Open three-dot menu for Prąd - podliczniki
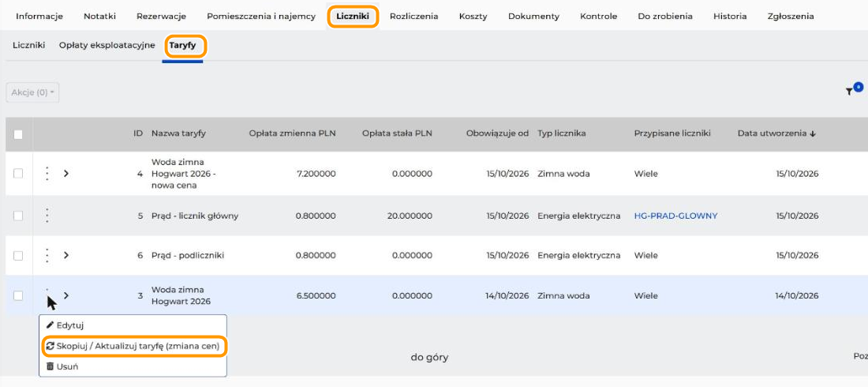Image resolution: width=868 pixels, height=387 pixels. click(x=47, y=255)
